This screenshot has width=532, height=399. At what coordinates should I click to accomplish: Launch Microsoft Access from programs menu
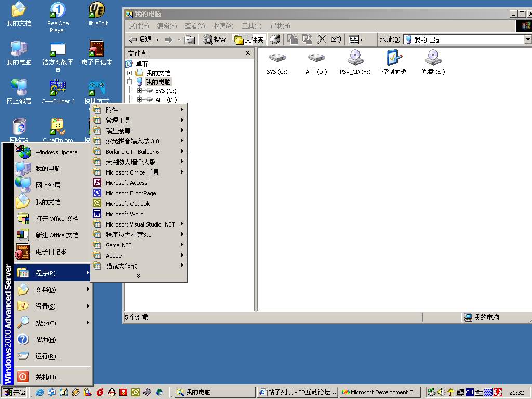(x=139, y=182)
